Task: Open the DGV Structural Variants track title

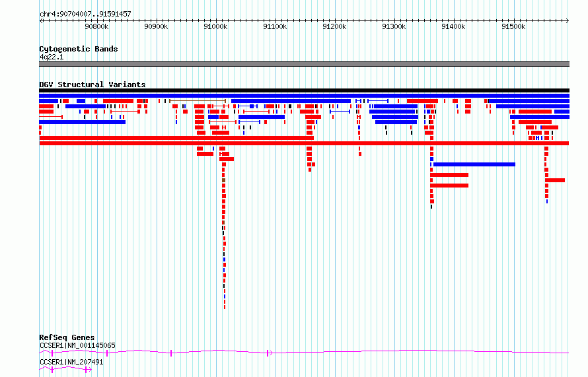Action: click(x=92, y=85)
